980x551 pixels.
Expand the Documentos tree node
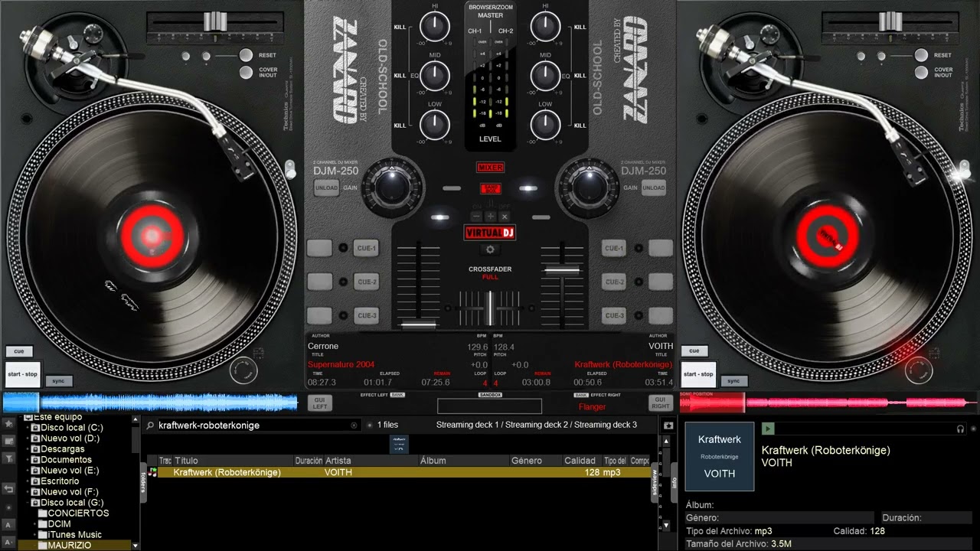[x=28, y=460]
